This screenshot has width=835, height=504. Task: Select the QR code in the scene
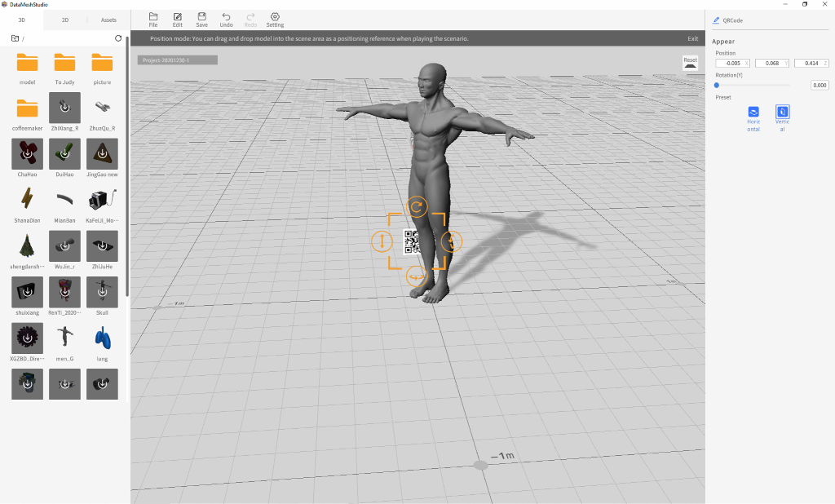click(412, 242)
